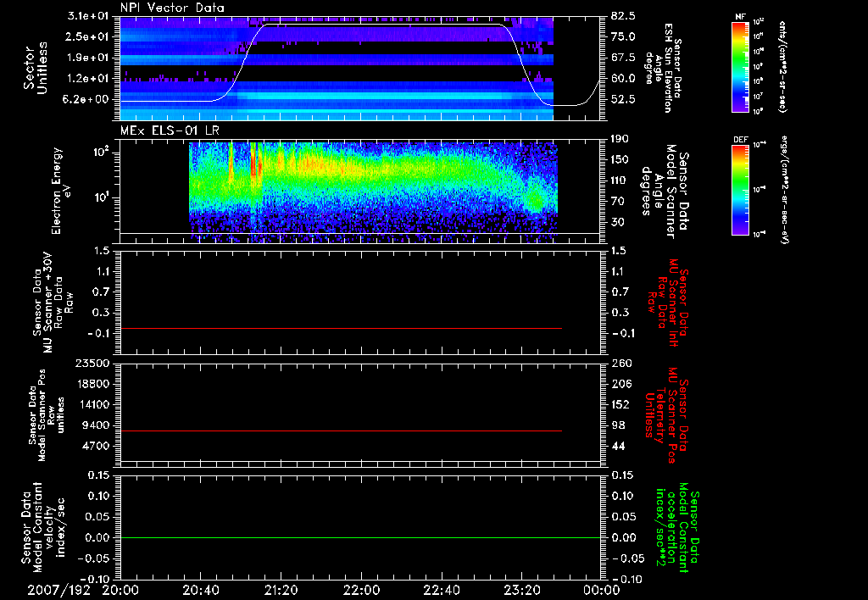868x600 pixels.
Task: Click the 'DEF' label above the colorbar
Action: (x=740, y=140)
